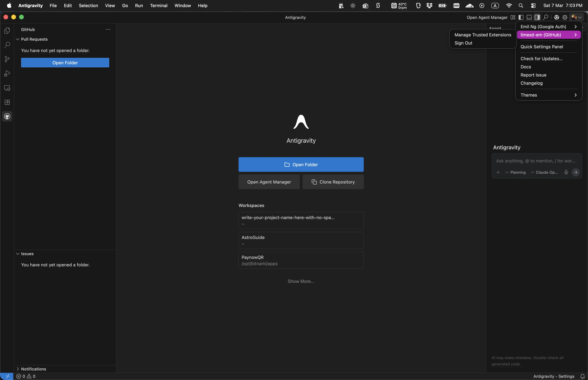
Task: Select Check for Updates...
Action: (549, 59)
